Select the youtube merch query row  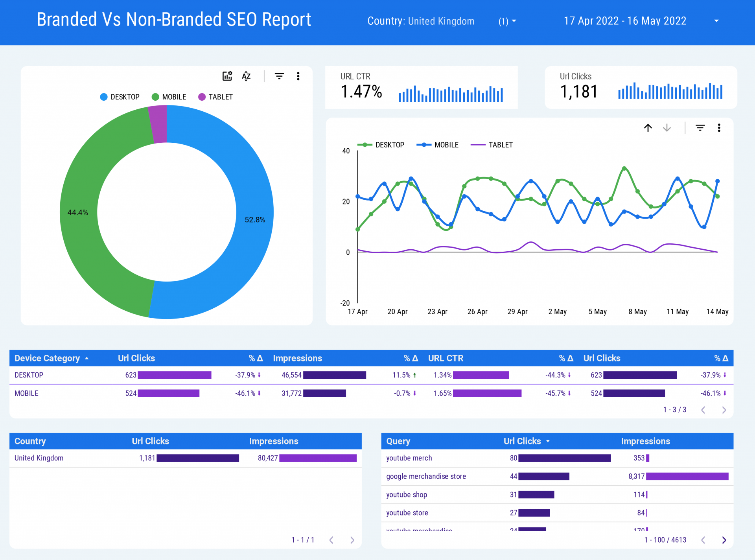point(409,458)
